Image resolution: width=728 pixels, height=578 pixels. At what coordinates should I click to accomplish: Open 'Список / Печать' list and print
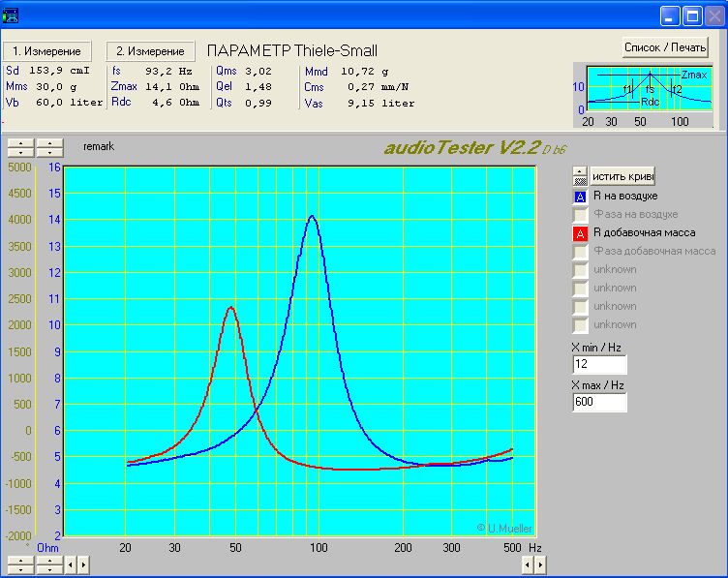665,47
